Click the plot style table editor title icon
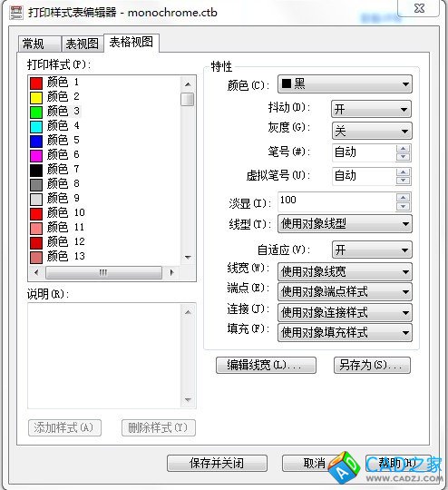Image resolution: width=448 pixels, height=490 pixels. click(x=16, y=13)
